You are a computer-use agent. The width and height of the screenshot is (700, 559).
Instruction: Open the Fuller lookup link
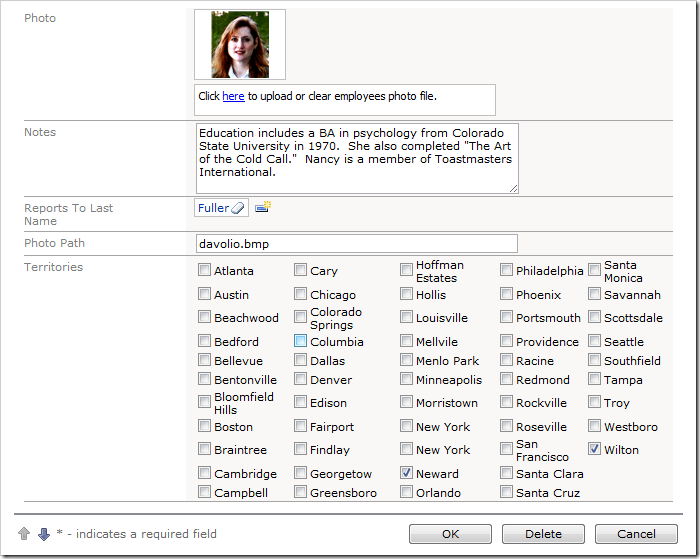point(213,208)
